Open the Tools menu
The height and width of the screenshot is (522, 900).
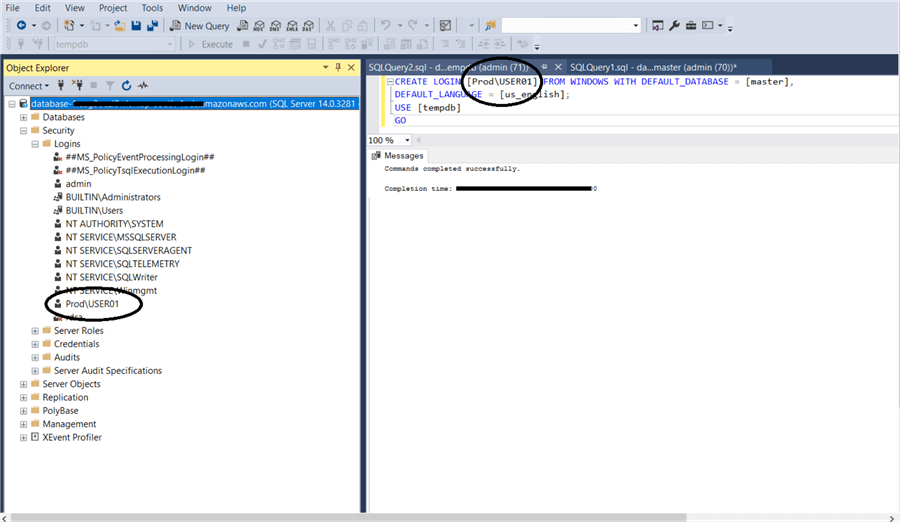152,8
